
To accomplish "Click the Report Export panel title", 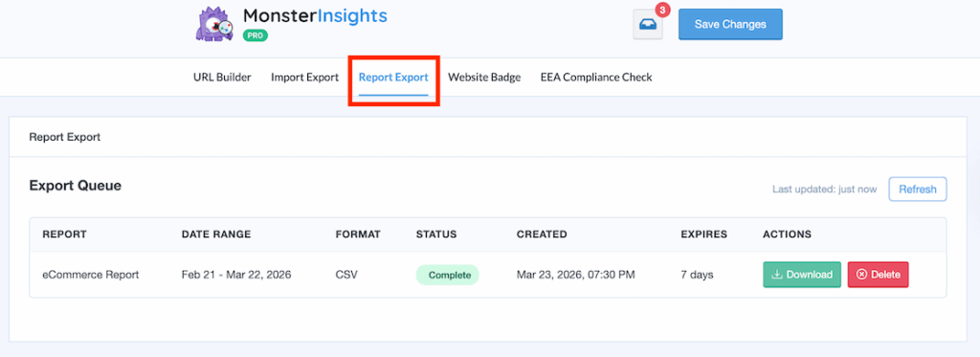I will coord(65,137).
